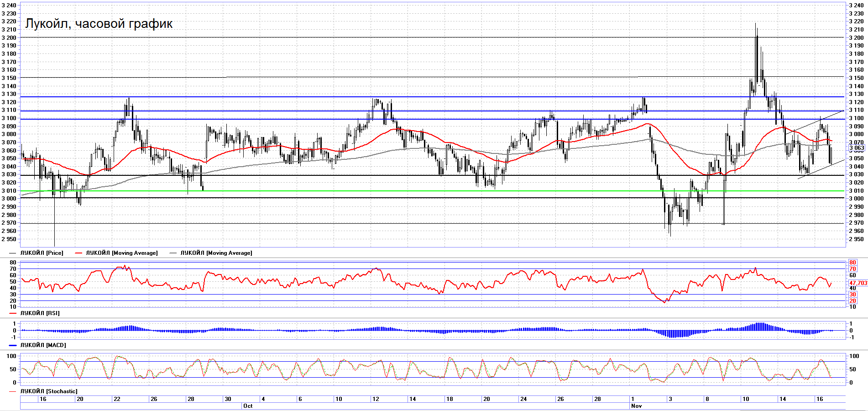Click the blue line swatch before MACD legend
868x411 pixels.
point(13,345)
